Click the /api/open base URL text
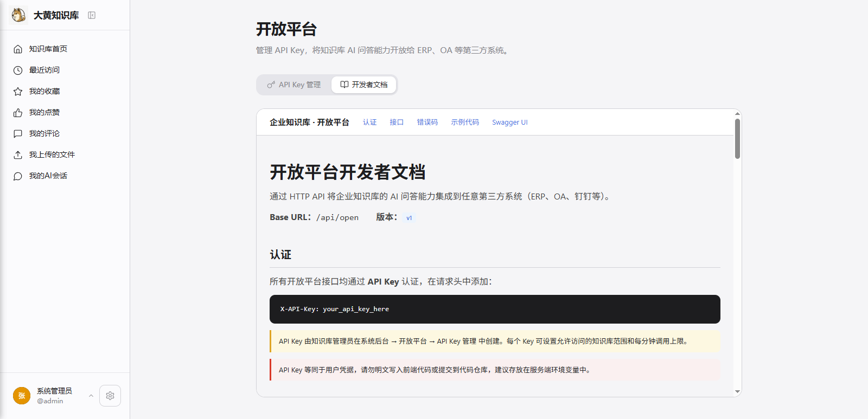Viewport: 868px width, 419px height. (337, 217)
